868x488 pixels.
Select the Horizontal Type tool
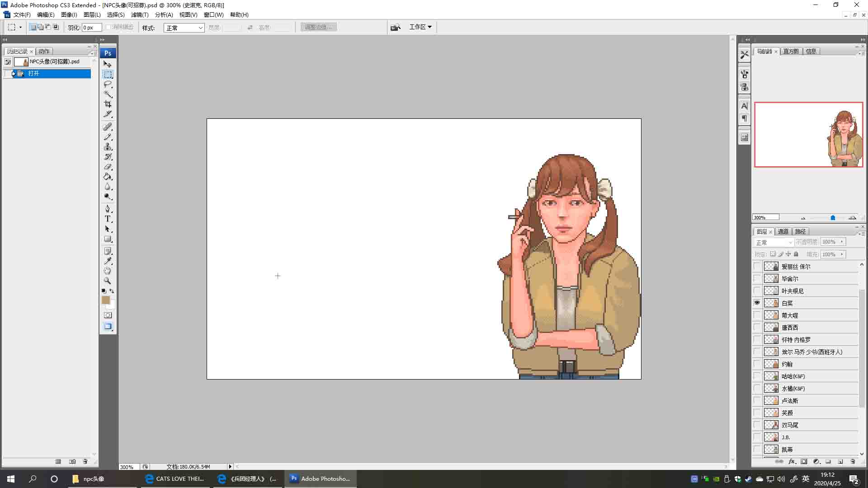tap(108, 219)
